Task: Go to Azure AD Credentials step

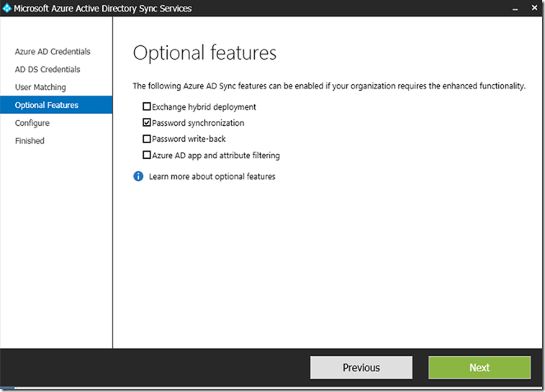Action: [53, 51]
